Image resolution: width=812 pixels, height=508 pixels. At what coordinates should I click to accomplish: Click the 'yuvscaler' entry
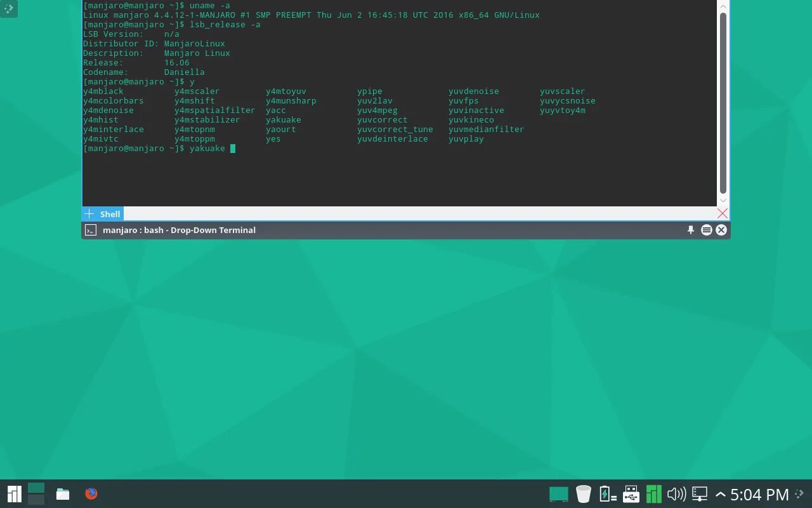click(x=563, y=91)
